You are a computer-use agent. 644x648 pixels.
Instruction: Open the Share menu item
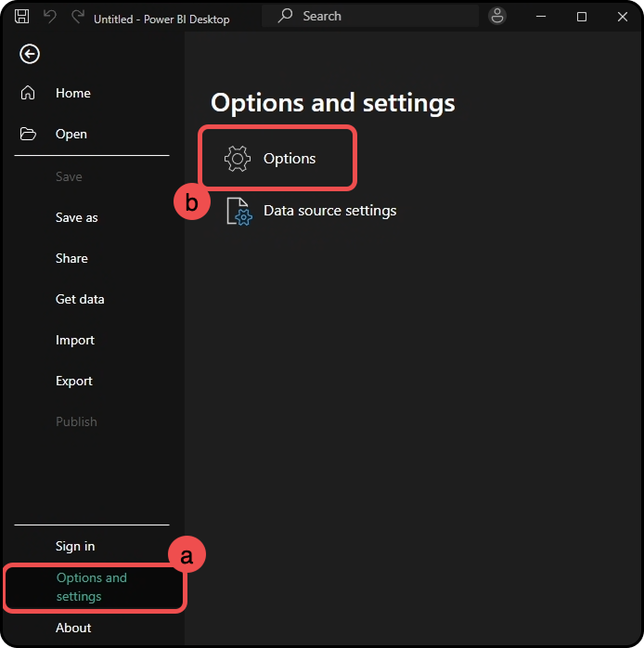click(x=71, y=258)
